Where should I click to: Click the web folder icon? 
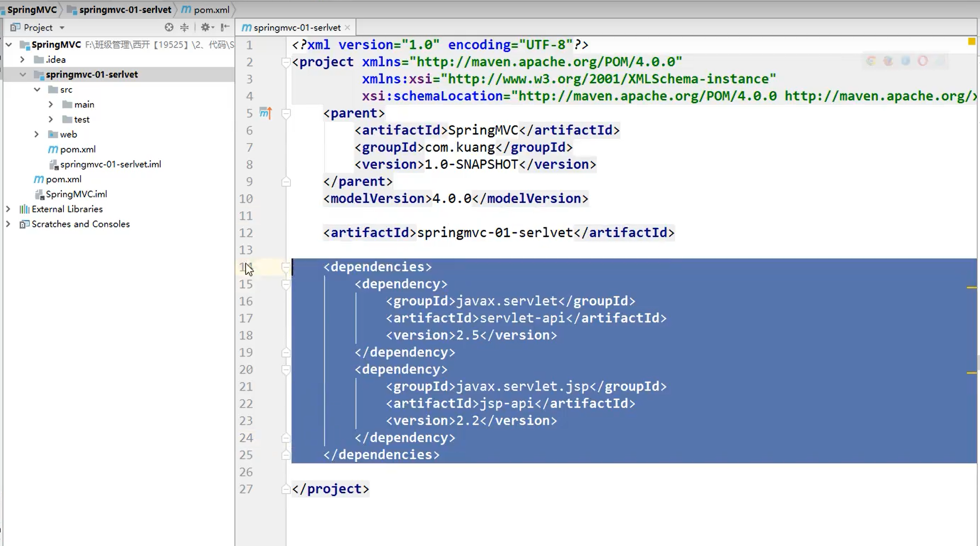click(53, 134)
